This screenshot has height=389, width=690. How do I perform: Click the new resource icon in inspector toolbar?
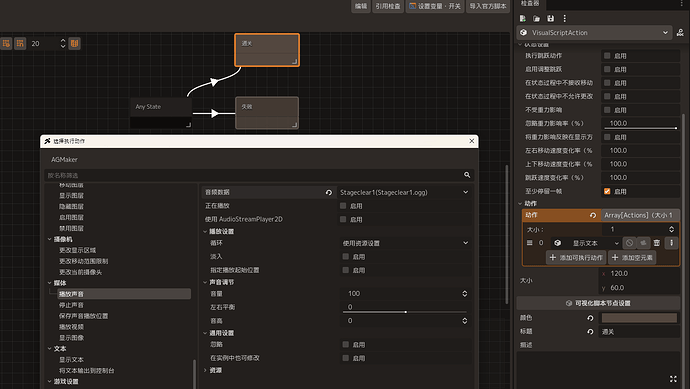[x=522, y=18]
